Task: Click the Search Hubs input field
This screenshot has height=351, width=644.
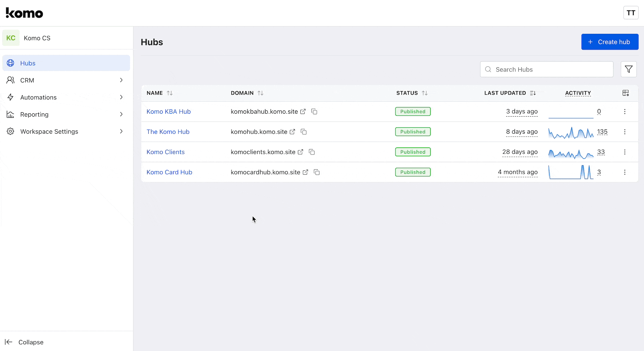Action: 547,70
